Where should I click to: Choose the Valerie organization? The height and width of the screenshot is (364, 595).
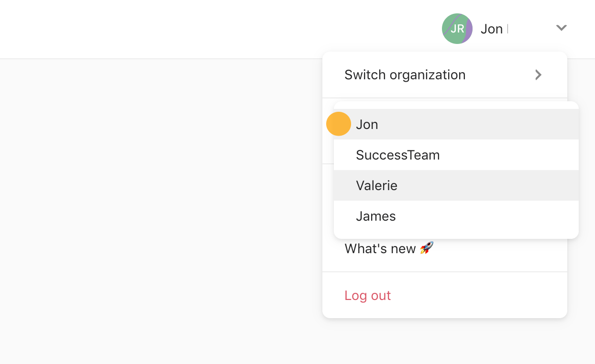coord(456,185)
